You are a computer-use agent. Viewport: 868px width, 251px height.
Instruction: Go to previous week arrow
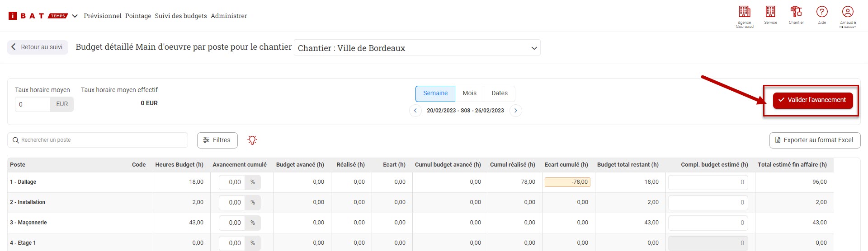[415, 111]
